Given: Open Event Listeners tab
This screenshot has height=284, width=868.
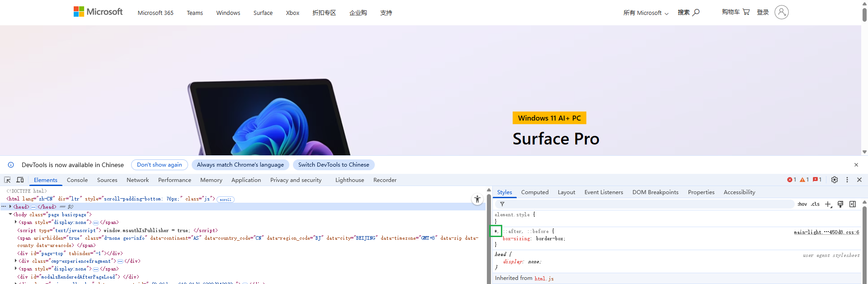Looking at the screenshot, I should (604, 192).
